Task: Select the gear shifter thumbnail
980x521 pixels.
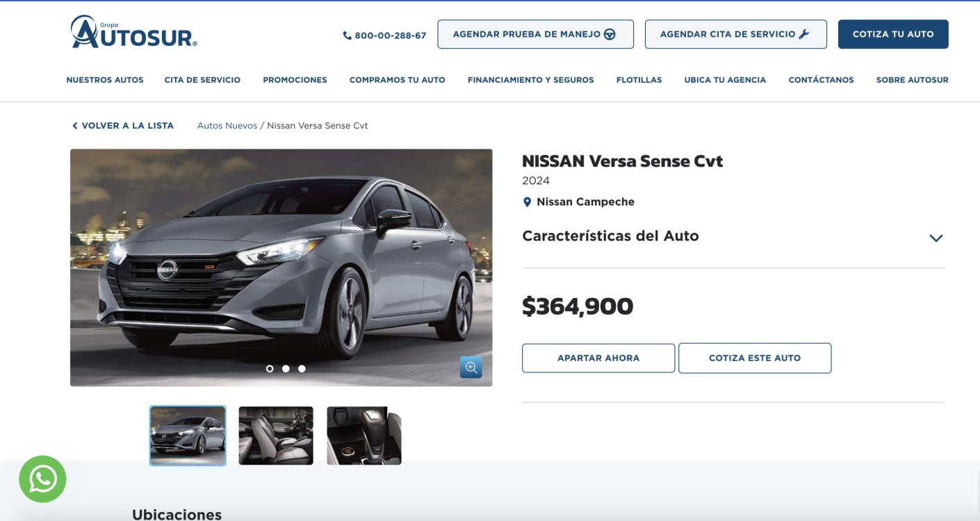Action: coord(364,436)
